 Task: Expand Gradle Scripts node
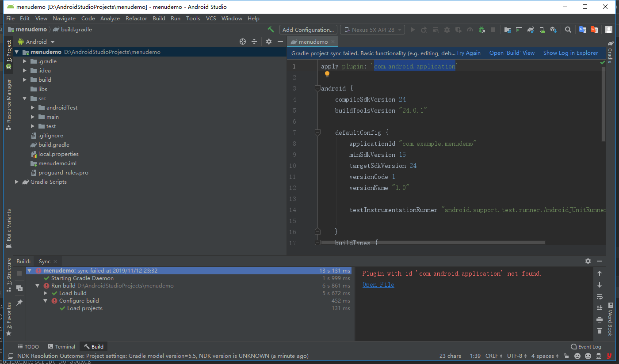click(17, 182)
